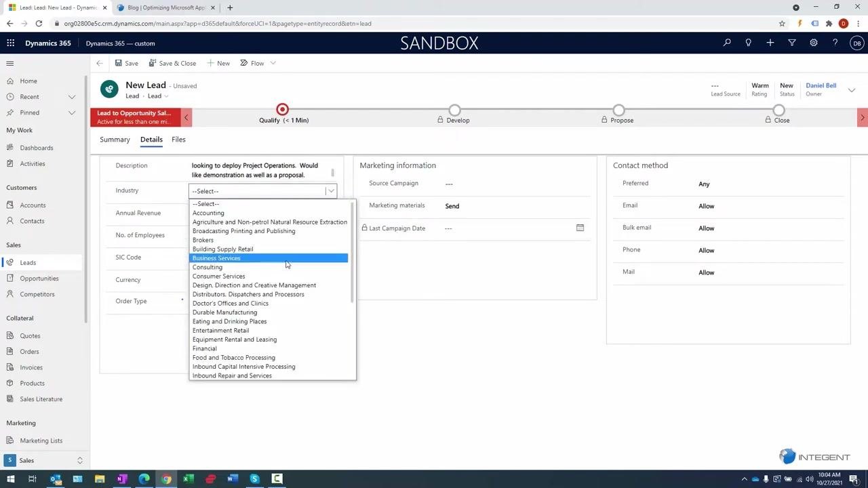Select the Qualify stage circle
This screenshot has width=868, height=488.
pyautogui.click(x=283, y=110)
